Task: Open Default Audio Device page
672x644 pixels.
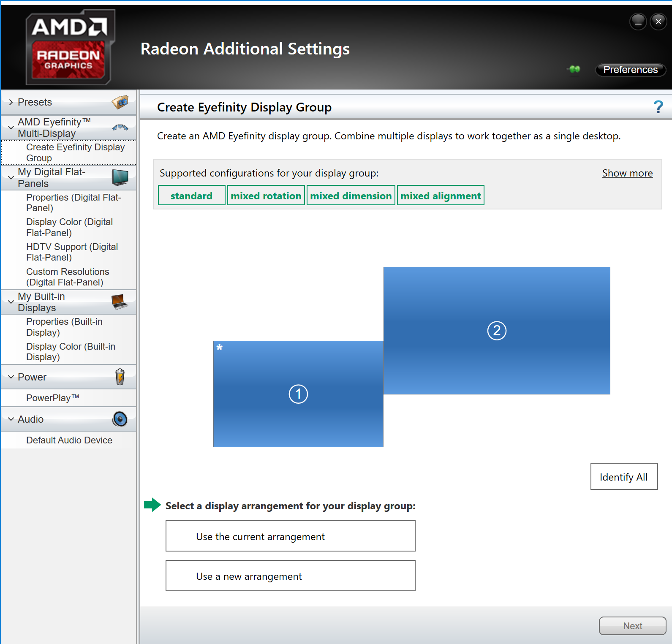Action: click(69, 440)
